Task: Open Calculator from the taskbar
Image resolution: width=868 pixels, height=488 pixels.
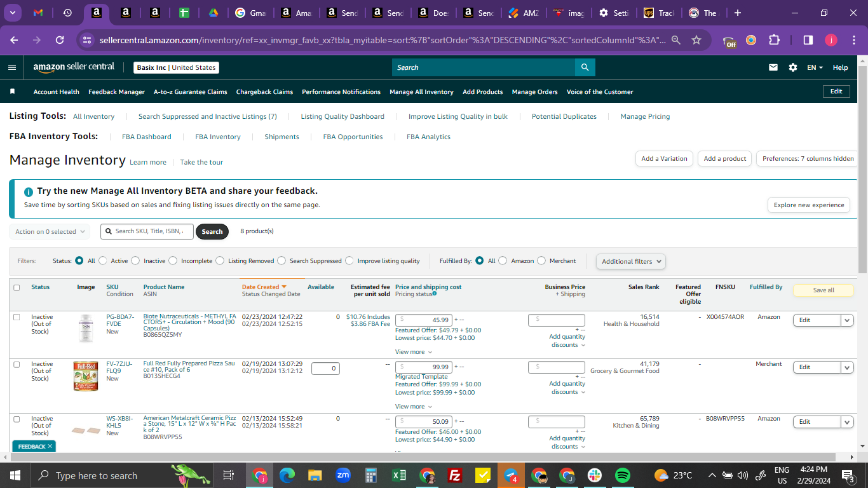Action: (371, 475)
